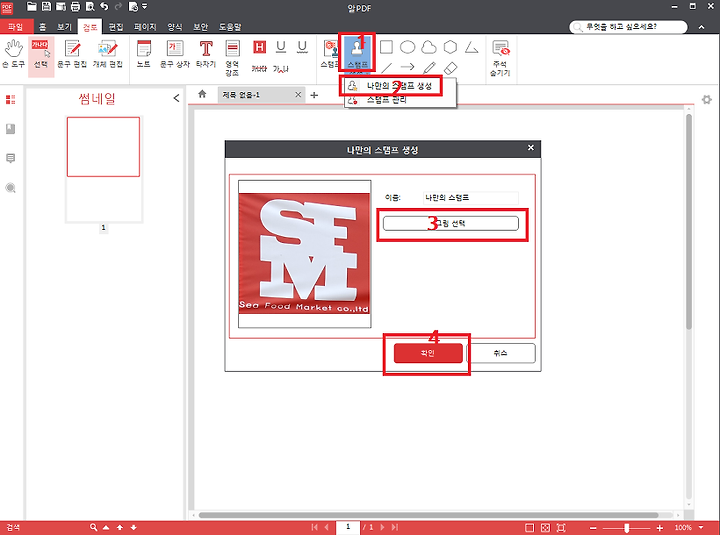Switch to the 홈 ribbon tab
The image size is (720, 535).
(x=42, y=27)
